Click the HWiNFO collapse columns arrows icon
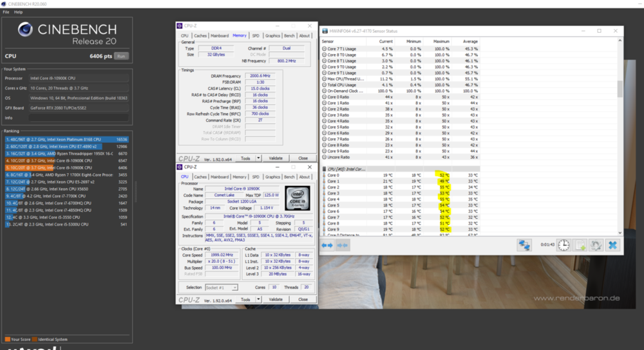 [342, 245]
